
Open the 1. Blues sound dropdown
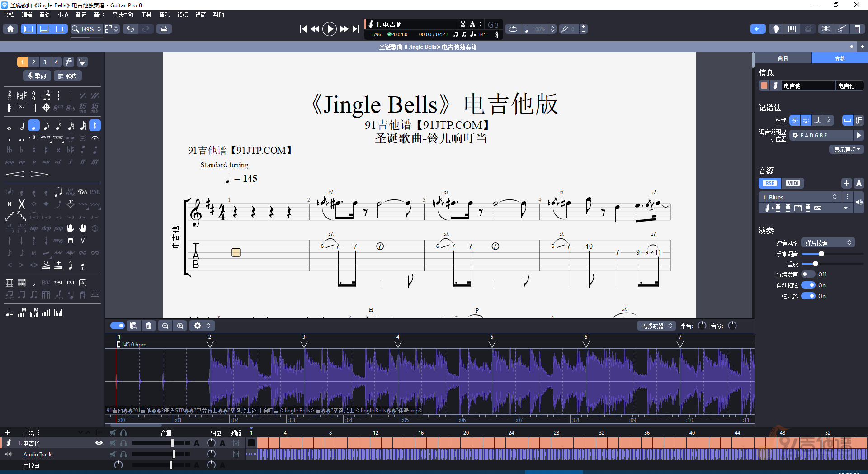click(x=800, y=197)
